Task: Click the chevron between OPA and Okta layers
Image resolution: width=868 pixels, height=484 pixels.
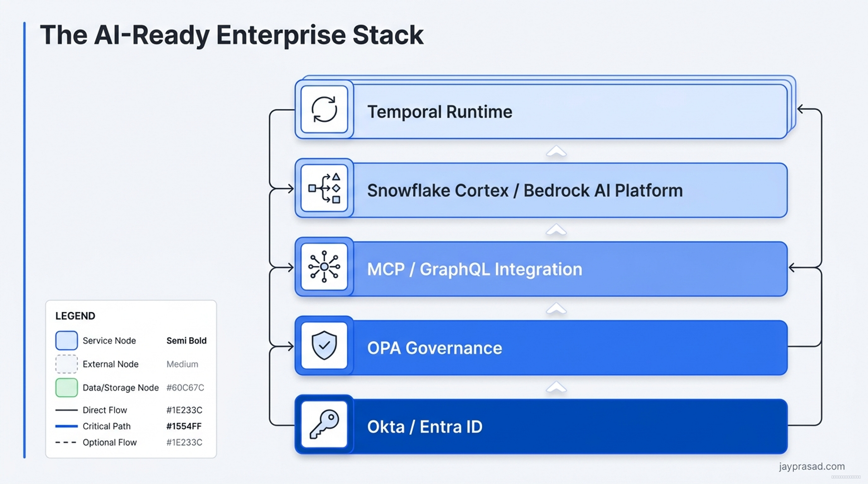Action: tap(556, 387)
